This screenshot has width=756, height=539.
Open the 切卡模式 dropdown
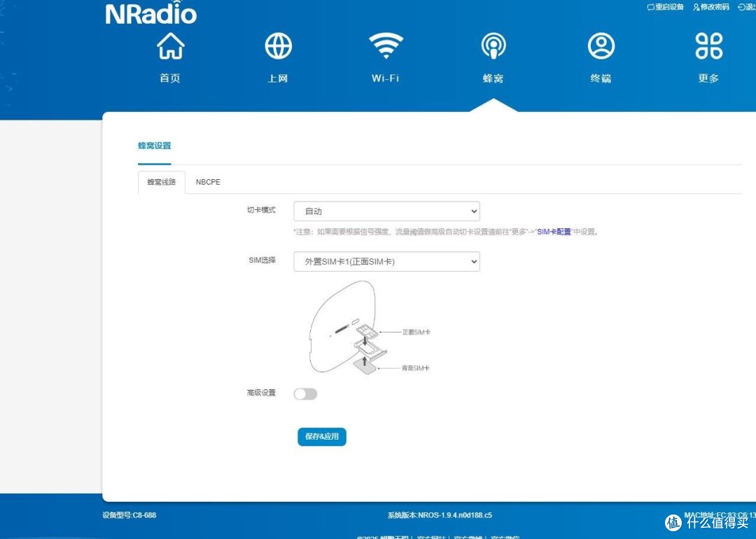(386, 211)
